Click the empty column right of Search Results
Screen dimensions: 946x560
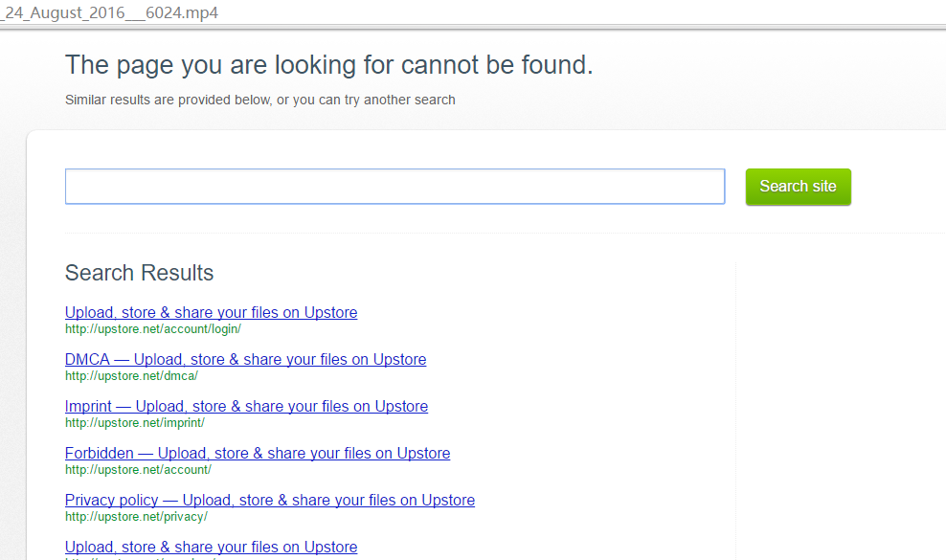coord(841,402)
